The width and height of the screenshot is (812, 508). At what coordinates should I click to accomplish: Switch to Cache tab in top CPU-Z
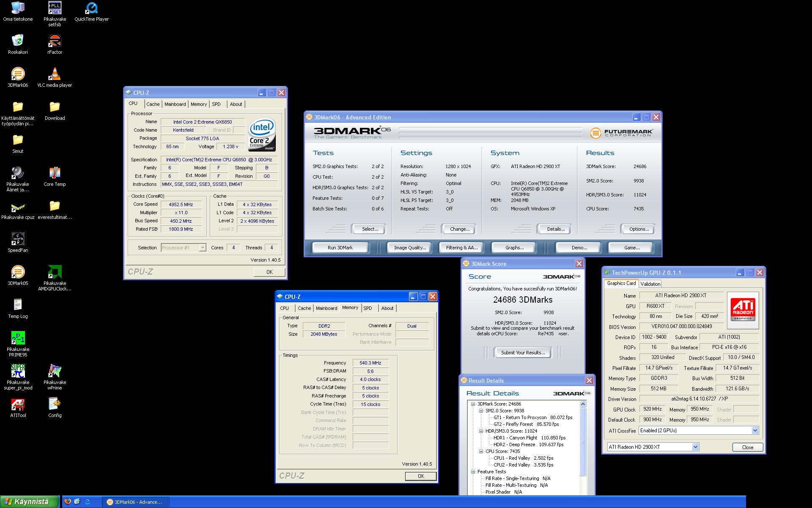153,104
